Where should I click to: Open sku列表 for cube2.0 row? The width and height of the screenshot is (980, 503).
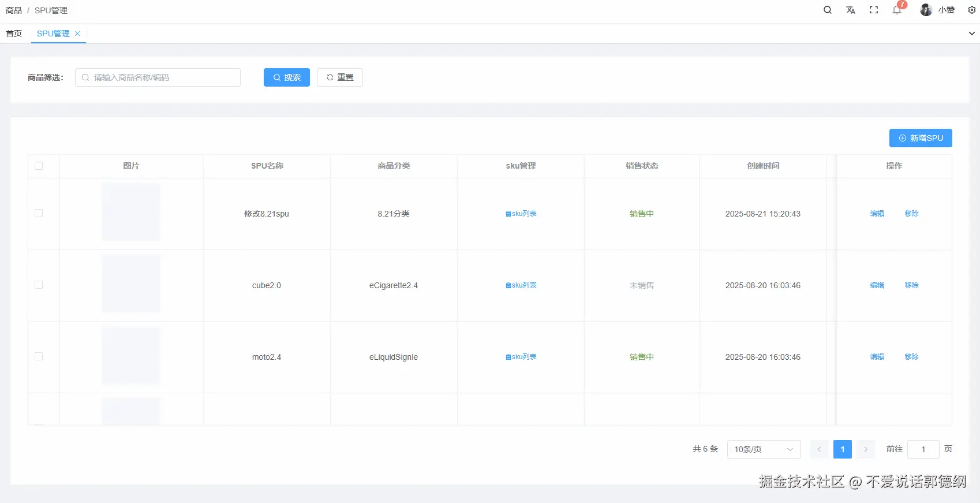click(521, 285)
